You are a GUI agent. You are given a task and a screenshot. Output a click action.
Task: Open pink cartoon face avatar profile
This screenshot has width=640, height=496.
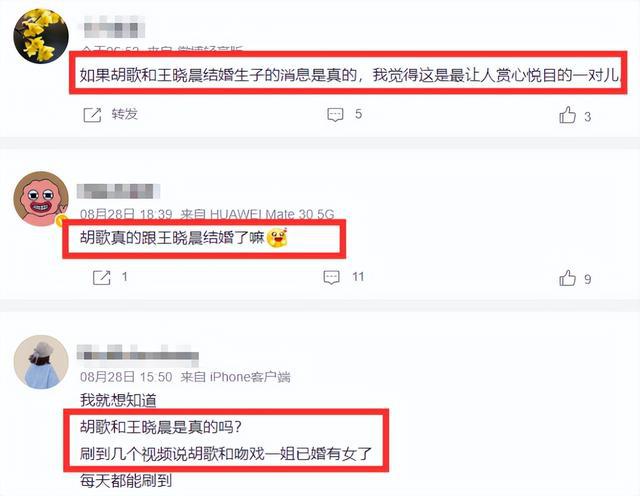pyautogui.click(x=41, y=199)
